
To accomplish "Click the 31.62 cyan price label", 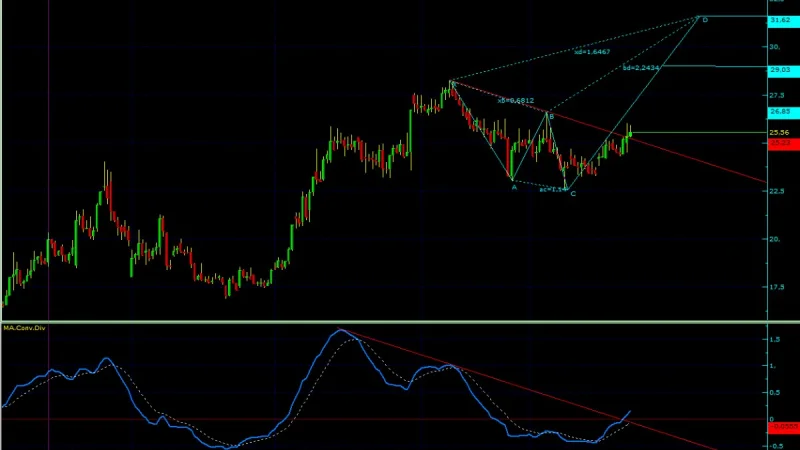I will [x=783, y=20].
